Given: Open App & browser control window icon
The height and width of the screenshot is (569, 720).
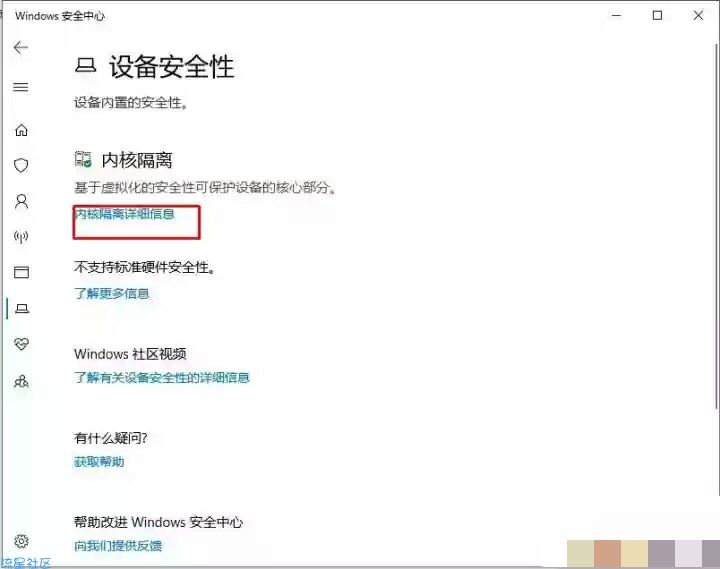Looking at the screenshot, I should pos(21,272).
